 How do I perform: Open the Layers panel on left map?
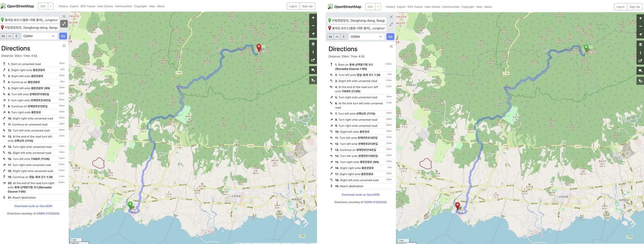[x=313, y=44]
